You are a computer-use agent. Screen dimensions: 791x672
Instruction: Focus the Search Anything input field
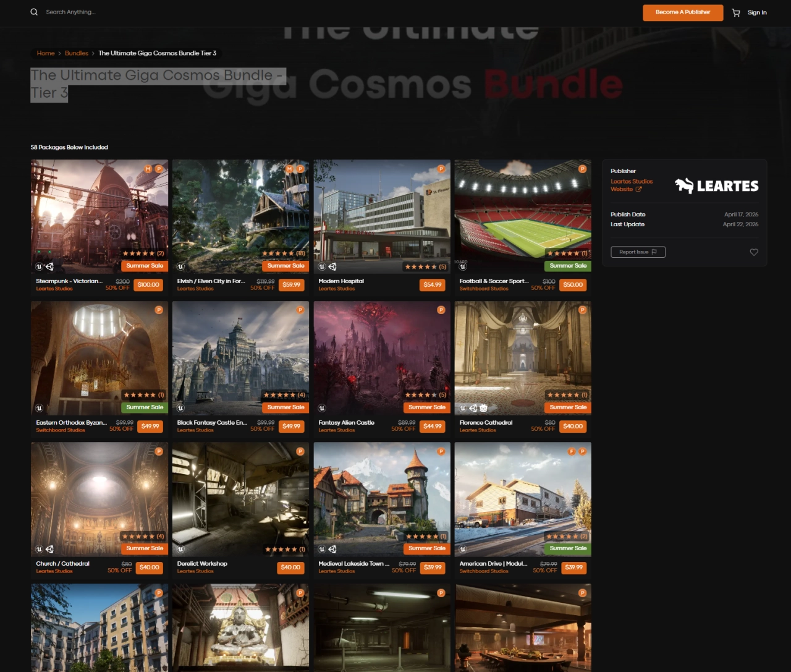click(71, 12)
